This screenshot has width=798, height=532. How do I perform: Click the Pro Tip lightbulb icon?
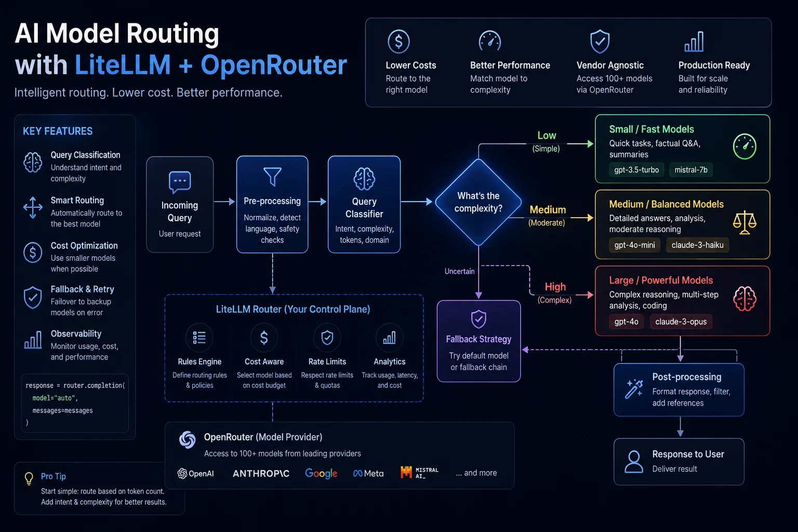pos(29,478)
